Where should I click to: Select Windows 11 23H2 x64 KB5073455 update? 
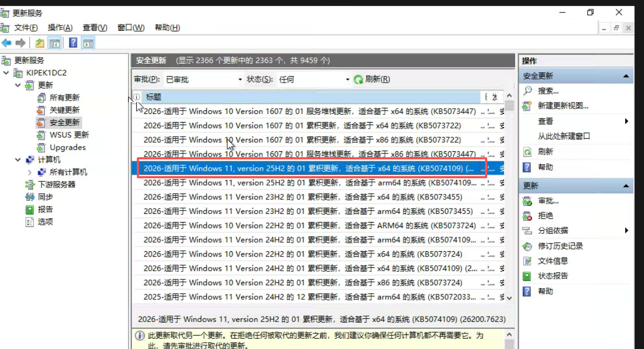[317, 197]
